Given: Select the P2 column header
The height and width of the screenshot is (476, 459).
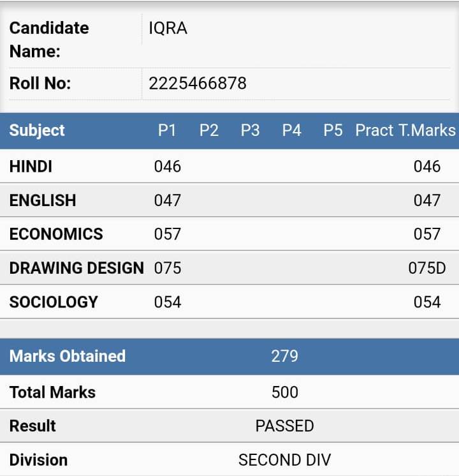Looking at the screenshot, I should pyautogui.click(x=208, y=131).
